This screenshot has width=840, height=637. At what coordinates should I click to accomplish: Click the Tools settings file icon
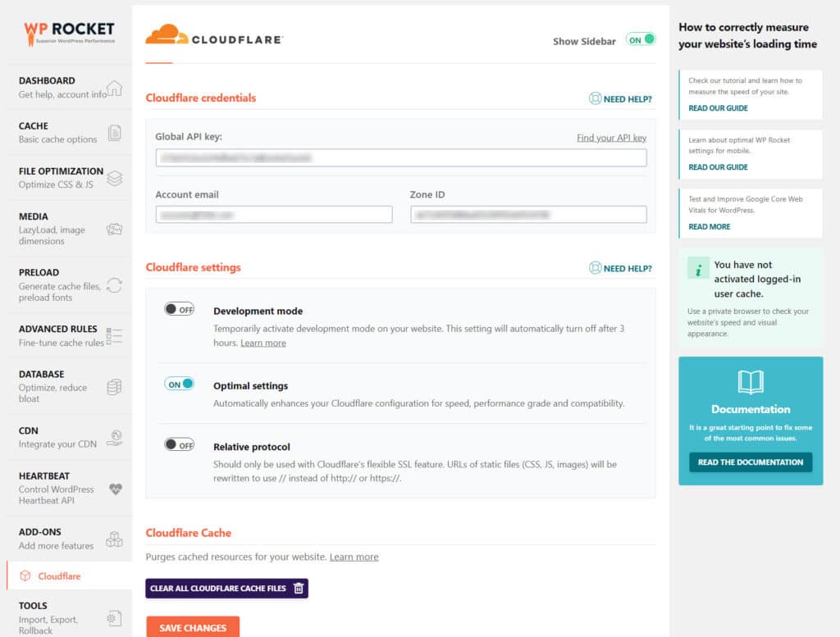114,618
